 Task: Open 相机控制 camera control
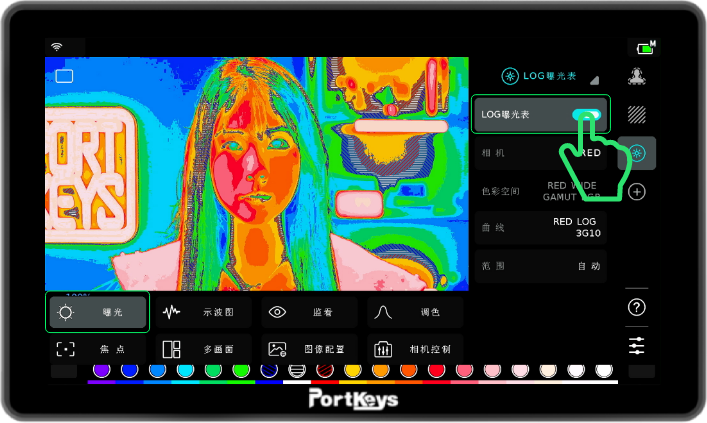point(415,349)
